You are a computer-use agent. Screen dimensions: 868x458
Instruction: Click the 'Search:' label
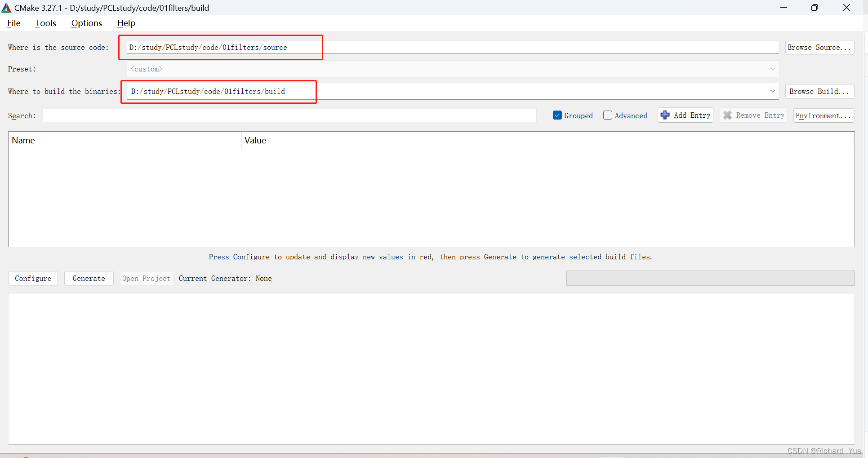tap(22, 116)
